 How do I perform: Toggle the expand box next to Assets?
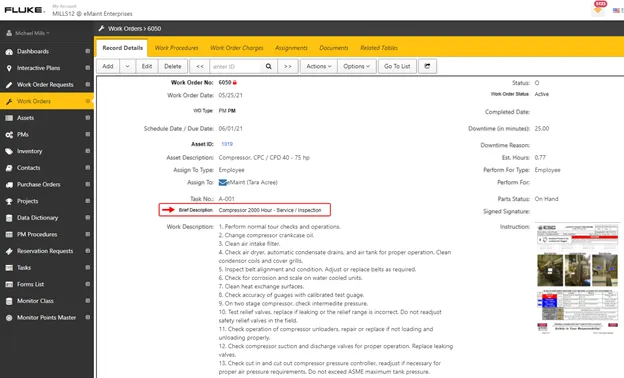click(x=88, y=118)
